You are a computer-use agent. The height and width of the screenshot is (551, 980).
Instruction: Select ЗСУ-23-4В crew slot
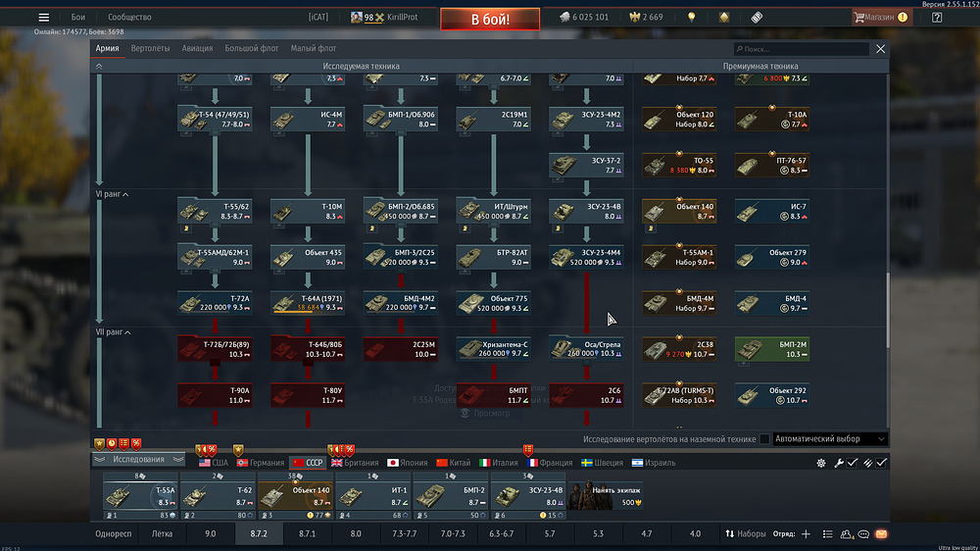(528, 496)
